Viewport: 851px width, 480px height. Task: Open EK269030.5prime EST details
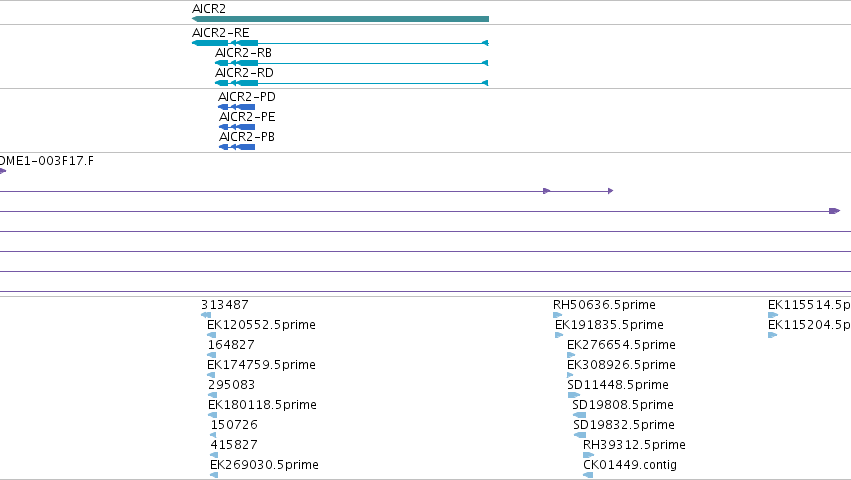click(264, 465)
